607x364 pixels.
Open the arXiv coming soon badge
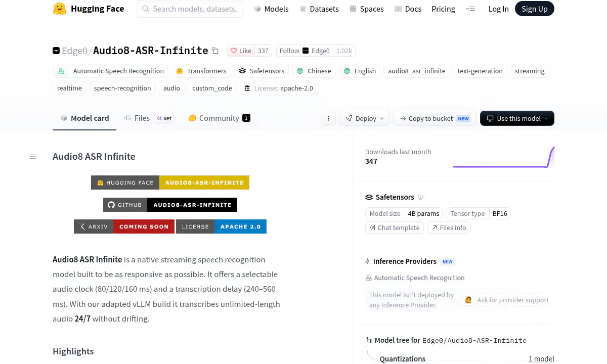coord(124,226)
